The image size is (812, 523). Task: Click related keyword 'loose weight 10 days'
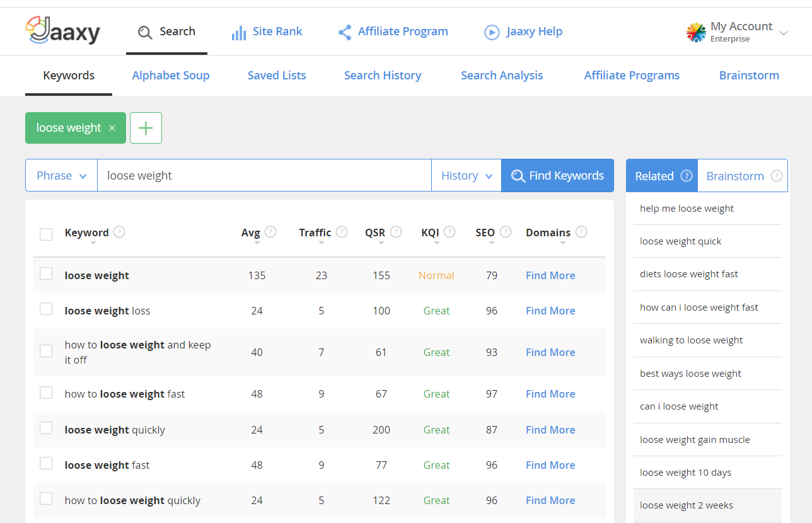685,473
